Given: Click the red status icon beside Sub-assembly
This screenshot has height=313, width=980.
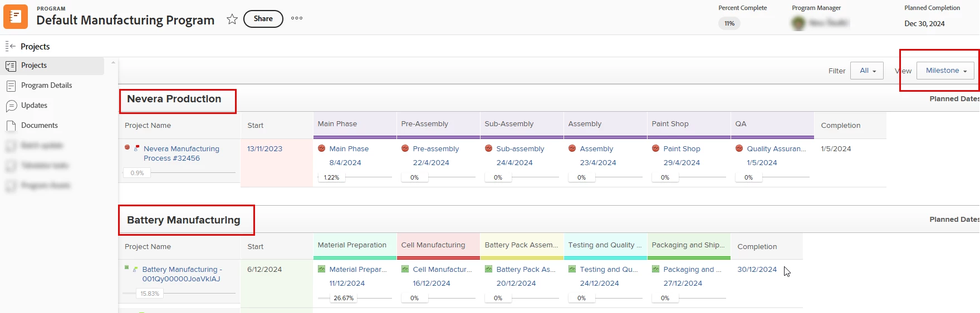Looking at the screenshot, I should tap(488, 148).
